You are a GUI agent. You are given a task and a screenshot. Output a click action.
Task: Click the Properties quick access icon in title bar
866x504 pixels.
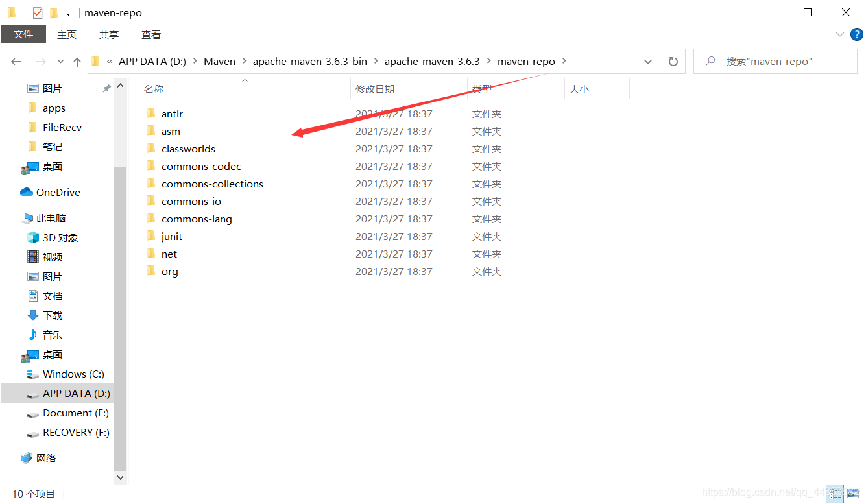coord(38,12)
